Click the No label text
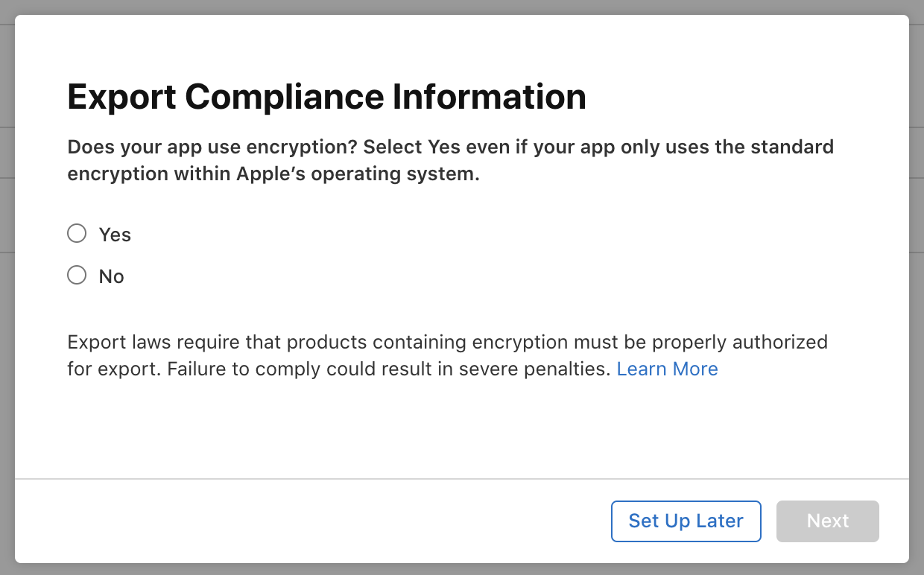This screenshot has height=575, width=924. pyautogui.click(x=111, y=276)
